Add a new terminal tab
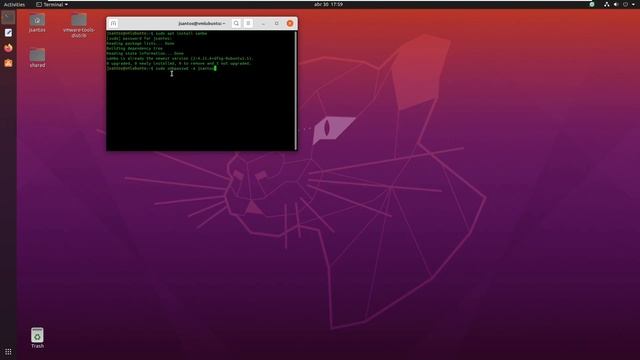The height and width of the screenshot is (360, 640). 113,24
